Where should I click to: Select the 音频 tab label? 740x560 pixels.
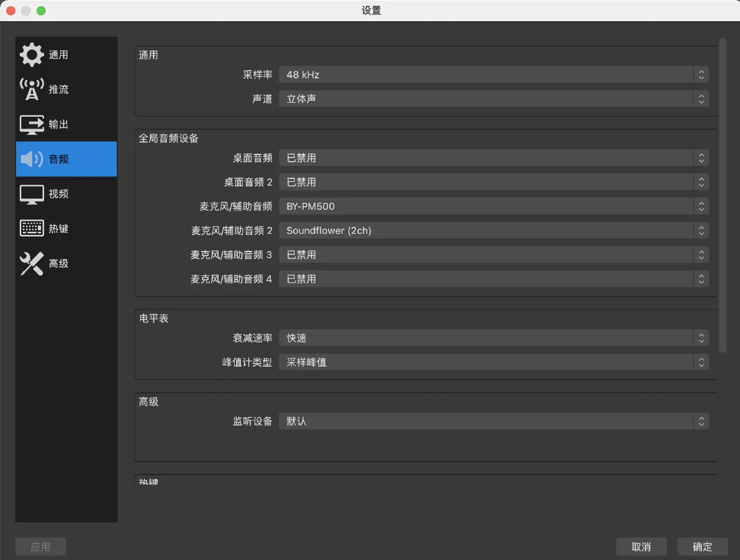[x=59, y=159]
